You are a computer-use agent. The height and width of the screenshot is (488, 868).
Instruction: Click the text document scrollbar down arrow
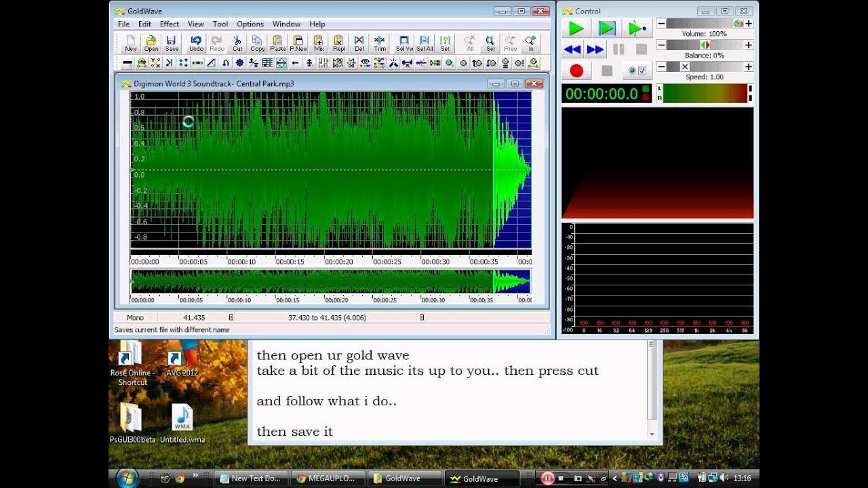[652, 434]
